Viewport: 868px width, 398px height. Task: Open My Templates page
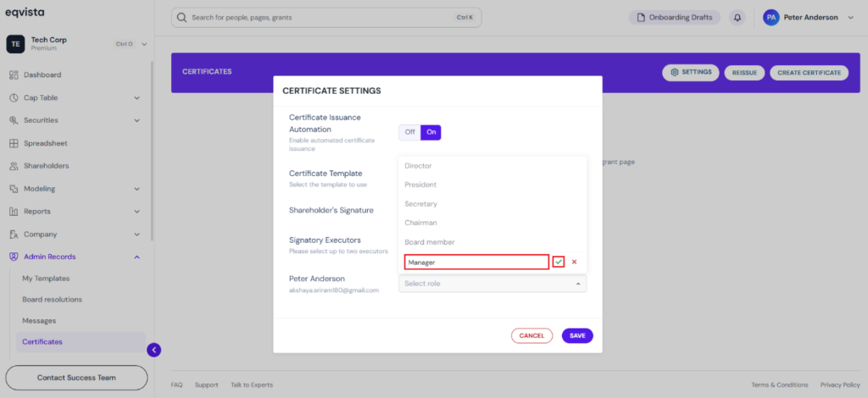click(46, 279)
